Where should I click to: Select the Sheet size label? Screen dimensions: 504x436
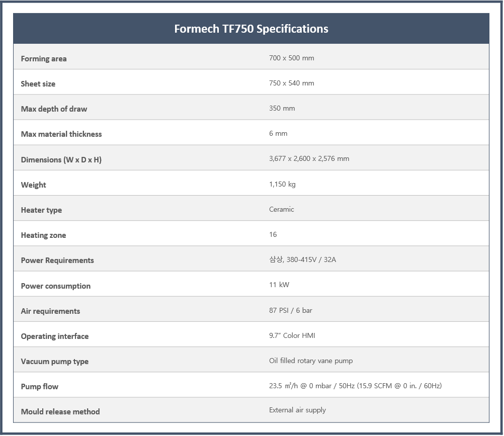pyautogui.click(x=38, y=84)
